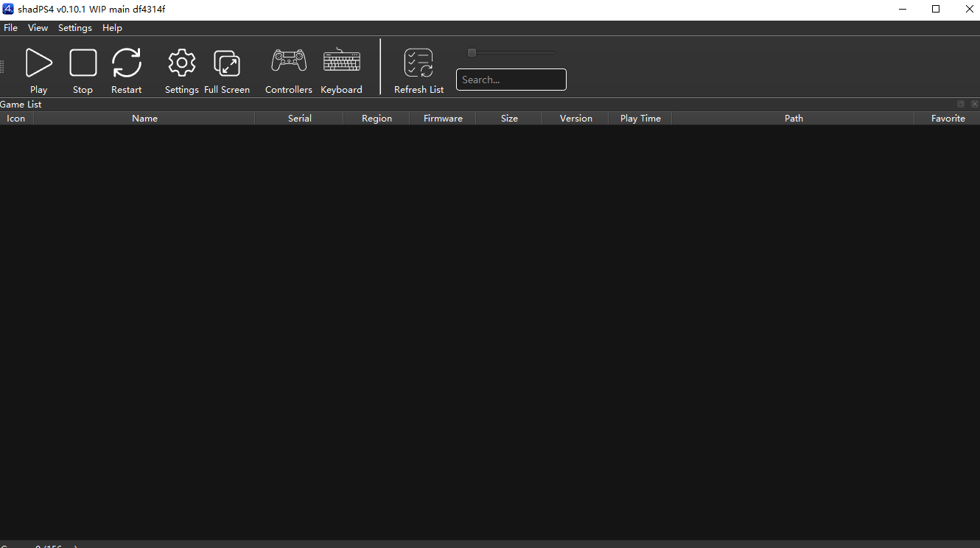
Task: Sort games by Play Time column
Action: pos(640,119)
